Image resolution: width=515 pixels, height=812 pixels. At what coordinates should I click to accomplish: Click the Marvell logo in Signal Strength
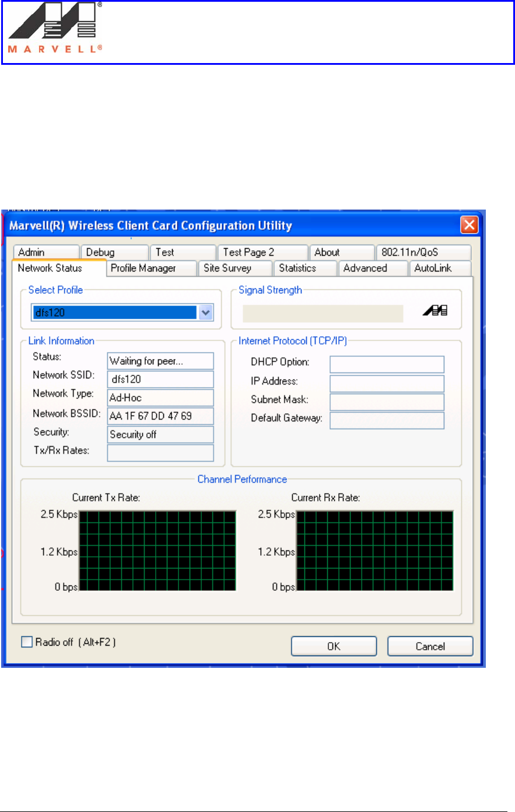coord(435,311)
